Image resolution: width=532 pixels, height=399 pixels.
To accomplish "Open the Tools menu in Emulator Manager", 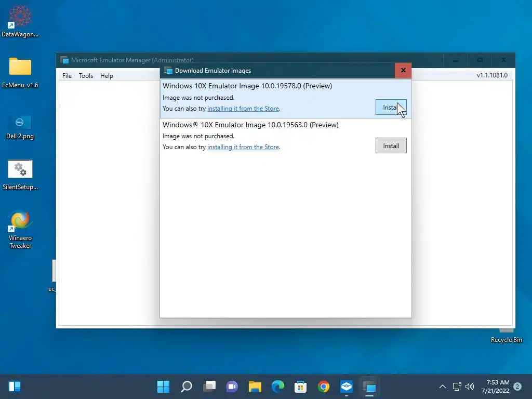I will pyautogui.click(x=86, y=76).
